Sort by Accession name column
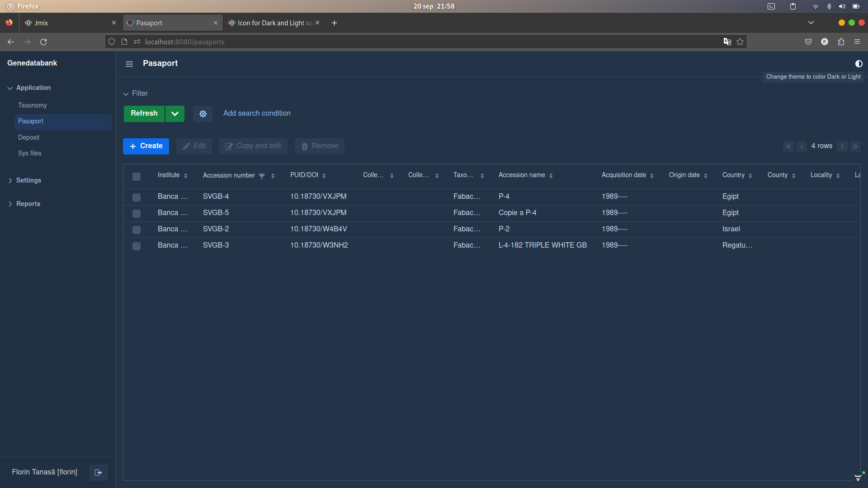Screen dimensions: 868x488 [x=551, y=176]
